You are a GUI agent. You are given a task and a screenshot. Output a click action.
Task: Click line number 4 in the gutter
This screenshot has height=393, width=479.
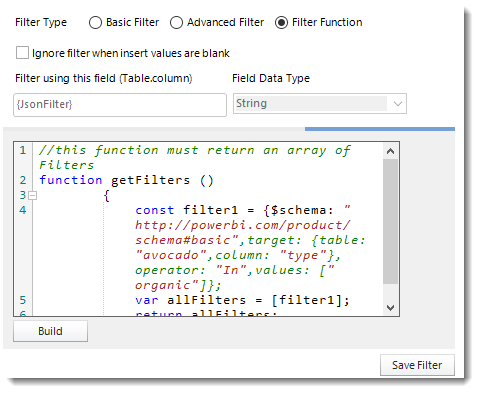pyautogui.click(x=23, y=210)
